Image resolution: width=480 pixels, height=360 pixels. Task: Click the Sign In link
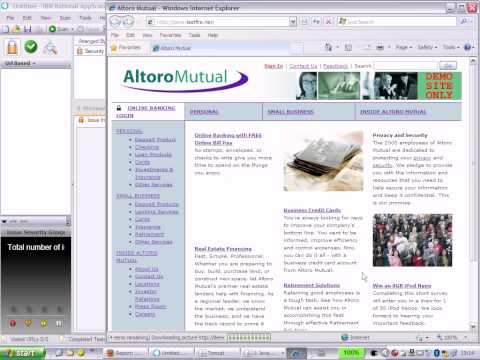(273, 66)
